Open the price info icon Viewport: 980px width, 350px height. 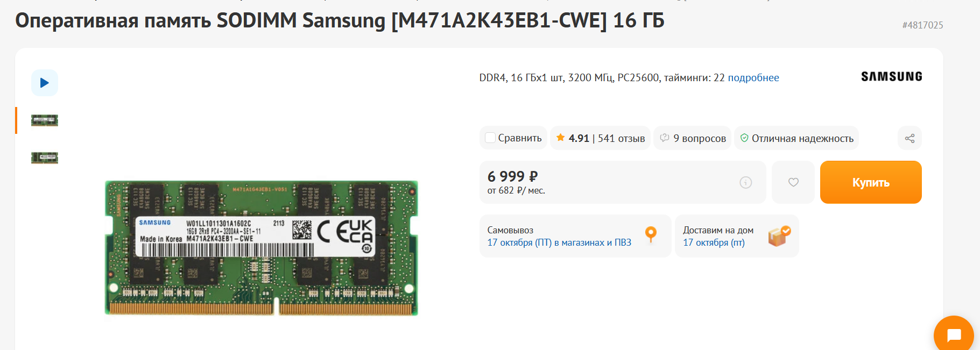(x=745, y=183)
